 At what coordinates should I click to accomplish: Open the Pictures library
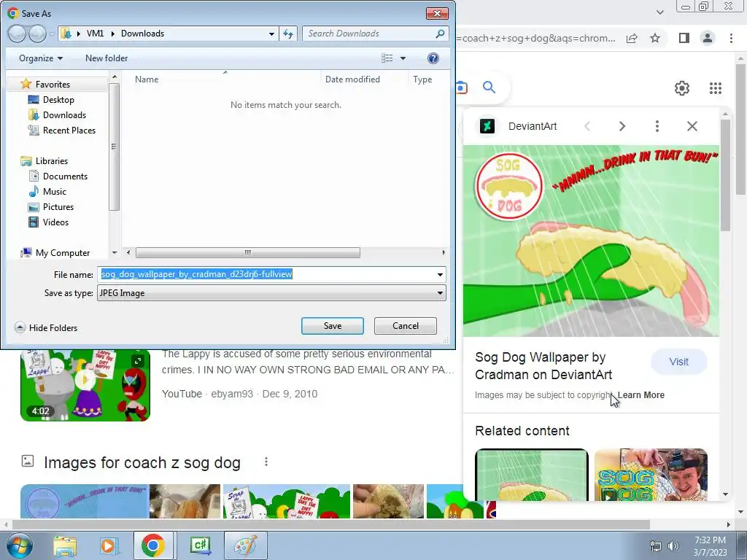(x=58, y=206)
